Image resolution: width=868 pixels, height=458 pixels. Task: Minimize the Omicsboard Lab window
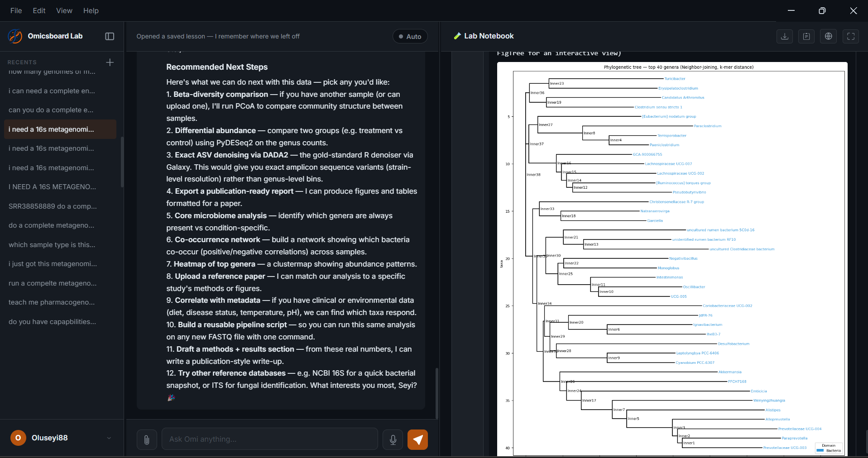791,10
